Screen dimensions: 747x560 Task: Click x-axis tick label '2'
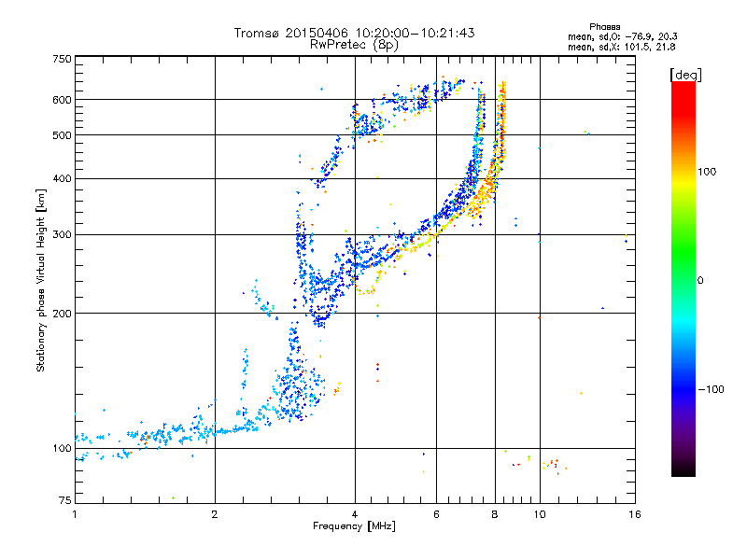click(x=215, y=514)
